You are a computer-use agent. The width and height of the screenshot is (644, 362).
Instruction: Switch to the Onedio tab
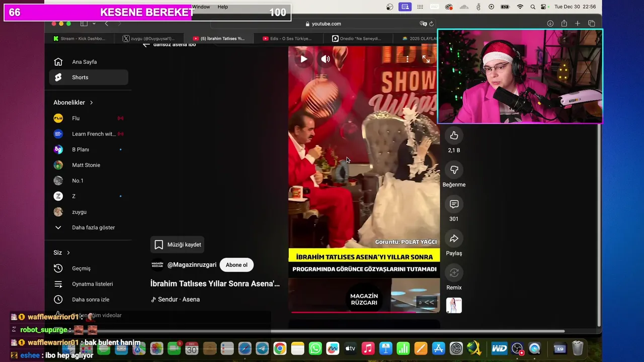pos(357,38)
